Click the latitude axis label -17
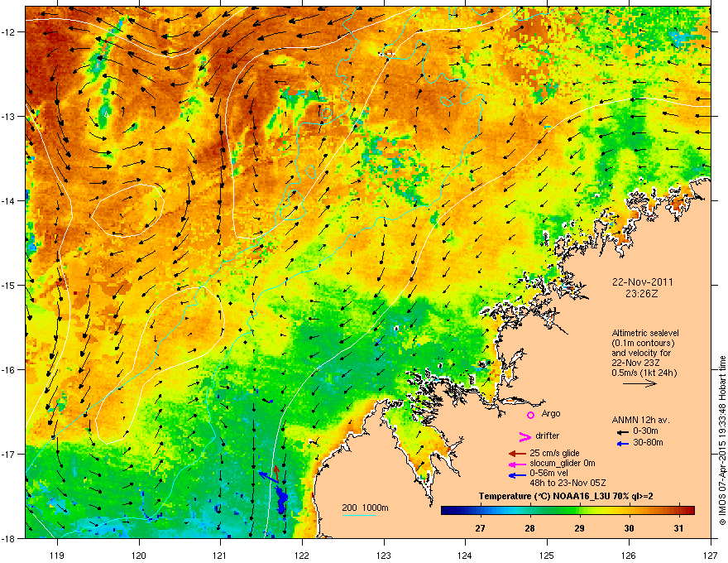The width and height of the screenshot is (728, 563). click(9, 454)
